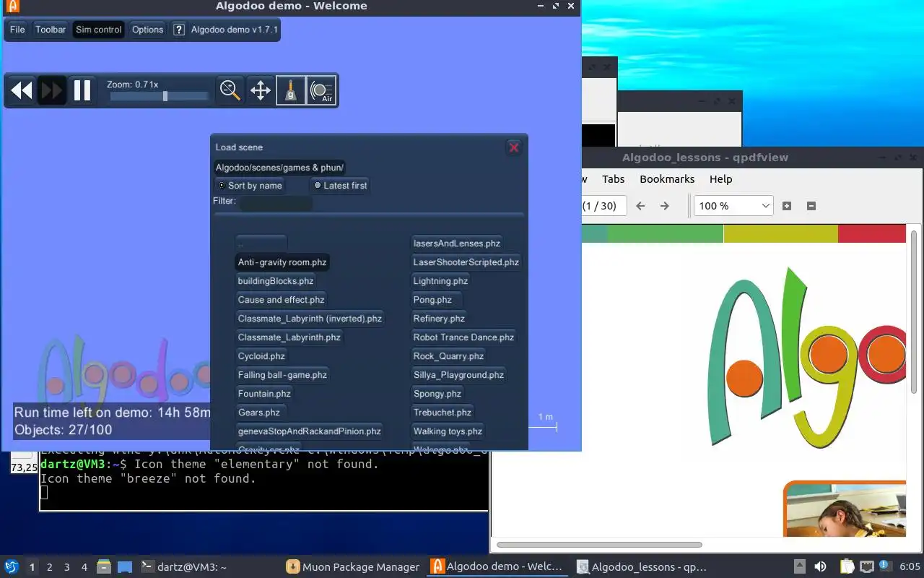
Task: Load Rock_Quarry.phz scene
Action: [x=448, y=356]
